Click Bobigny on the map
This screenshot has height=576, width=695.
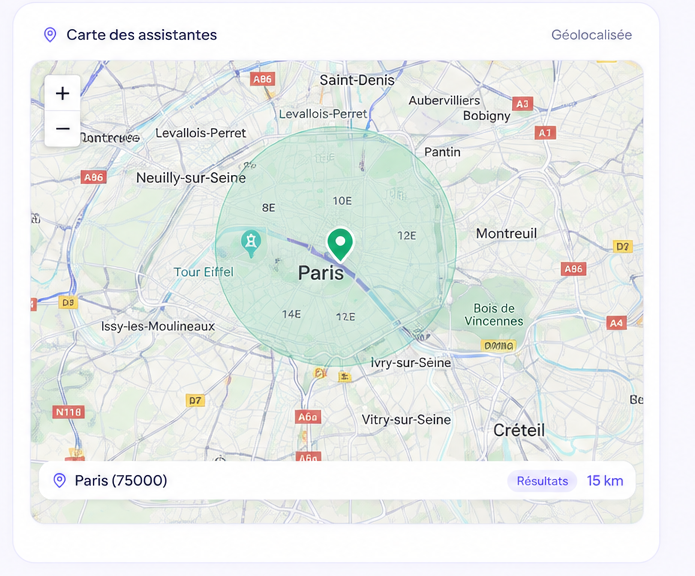[487, 116]
